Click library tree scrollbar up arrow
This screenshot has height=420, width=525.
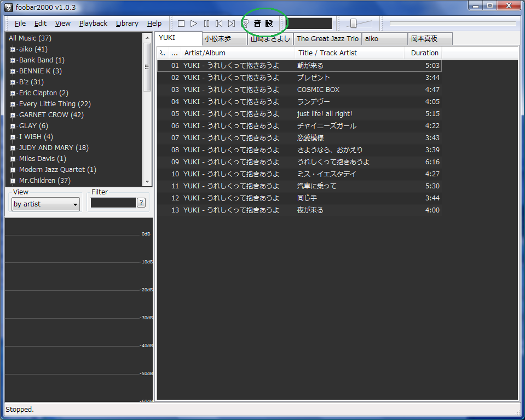click(147, 38)
